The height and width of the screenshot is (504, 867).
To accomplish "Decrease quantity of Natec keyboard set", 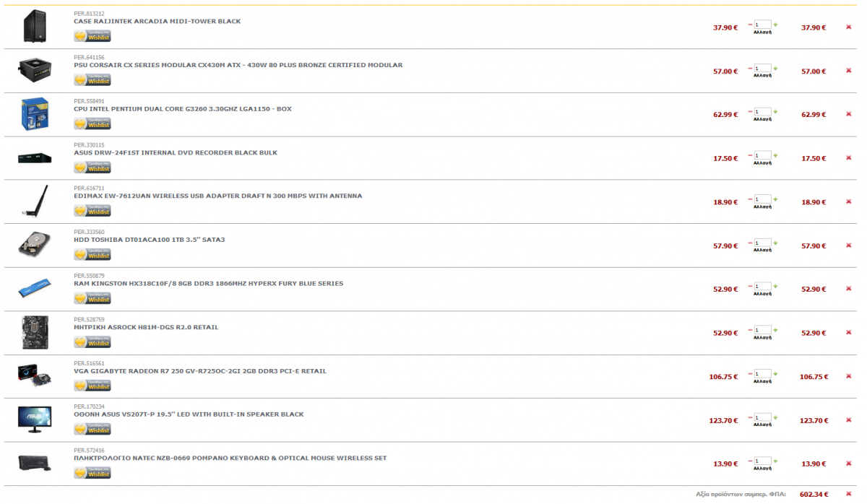I will click(x=750, y=461).
